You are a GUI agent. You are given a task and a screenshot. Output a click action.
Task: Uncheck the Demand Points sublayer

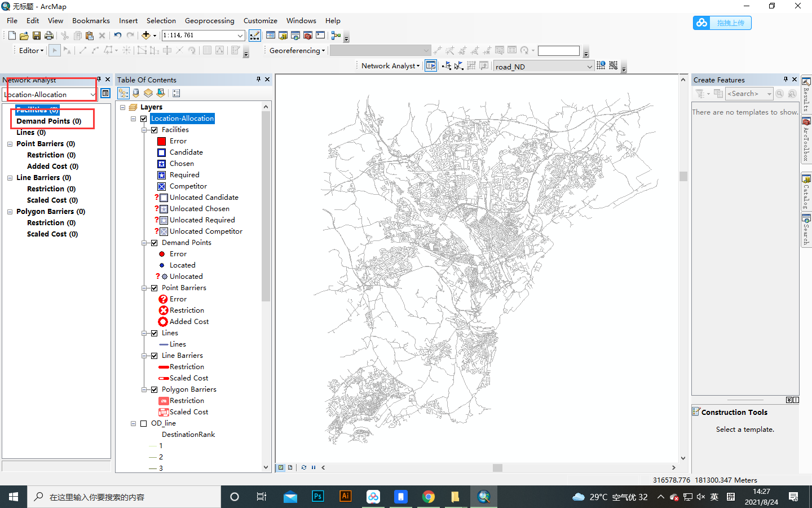[x=154, y=243]
